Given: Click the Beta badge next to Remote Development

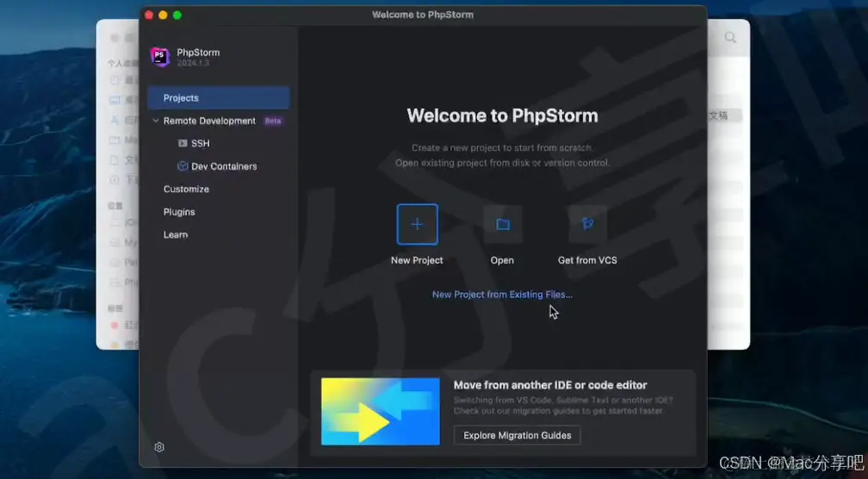Looking at the screenshot, I should [273, 121].
